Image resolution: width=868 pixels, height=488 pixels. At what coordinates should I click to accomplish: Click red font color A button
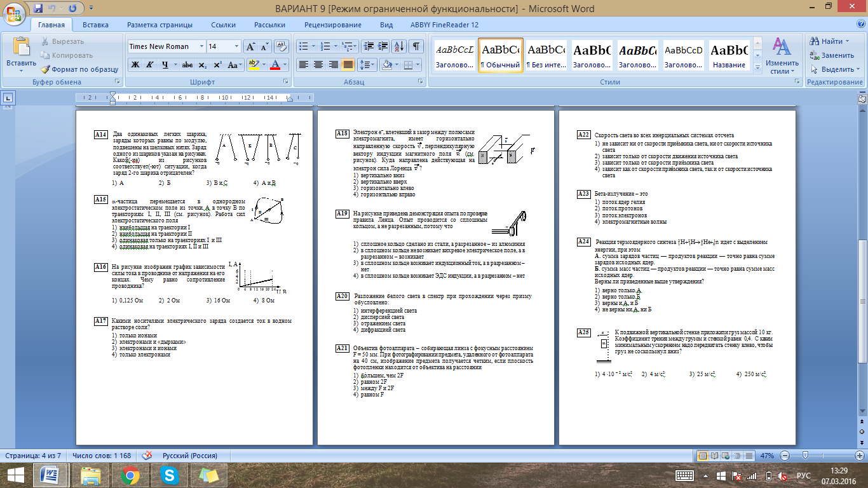pos(275,65)
